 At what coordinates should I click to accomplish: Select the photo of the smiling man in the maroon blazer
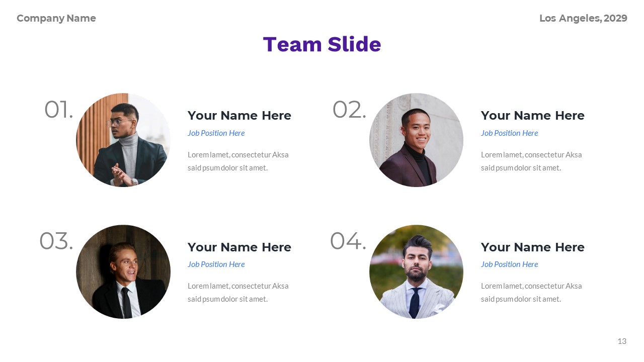click(x=416, y=140)
